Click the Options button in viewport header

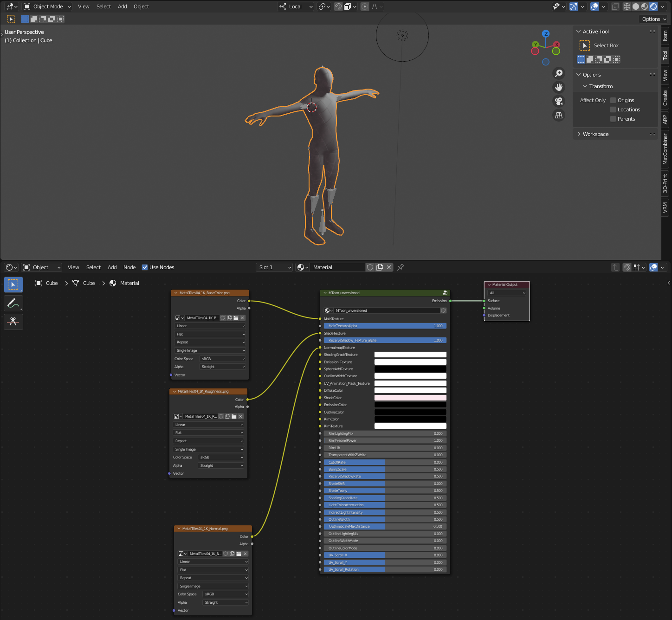tap(654, 19)
